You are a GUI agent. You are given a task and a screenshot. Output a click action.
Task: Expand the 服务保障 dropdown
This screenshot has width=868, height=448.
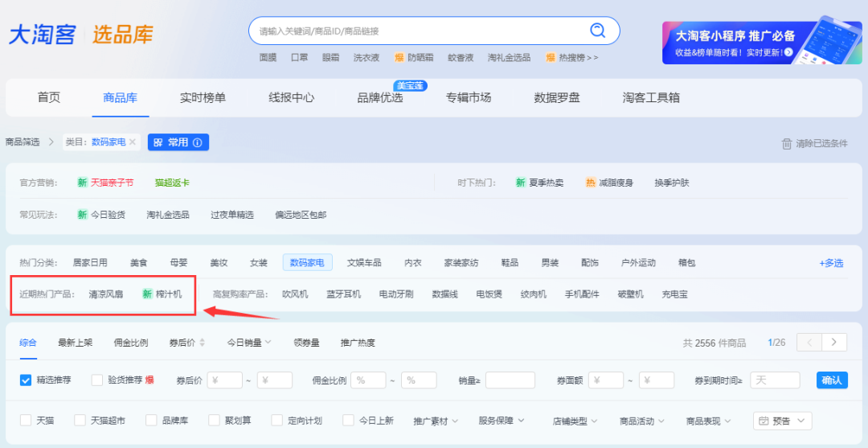[502, 421]
